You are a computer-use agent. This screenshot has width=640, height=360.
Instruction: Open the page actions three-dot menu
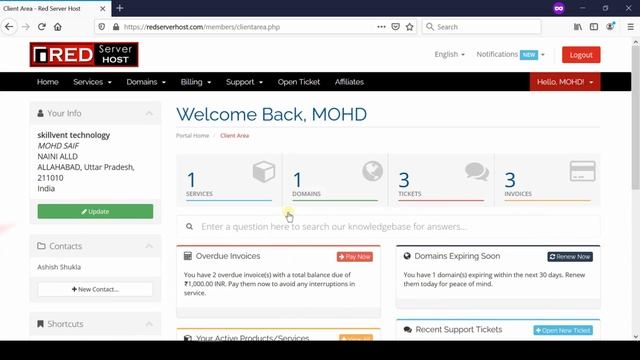pyautogui.click(x=381, y=27)
